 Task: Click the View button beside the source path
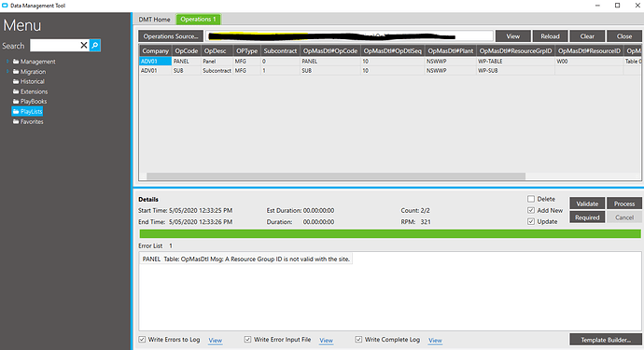(513, 36)
